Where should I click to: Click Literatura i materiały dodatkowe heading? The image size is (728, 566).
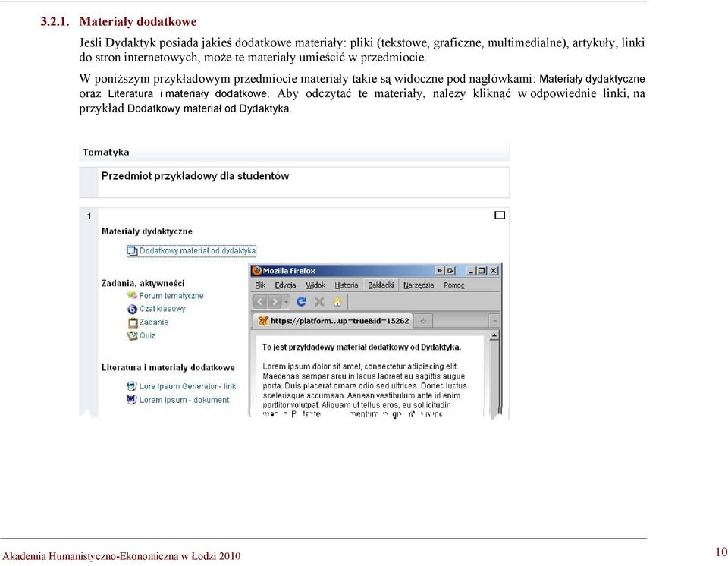[x=168, y=367]
